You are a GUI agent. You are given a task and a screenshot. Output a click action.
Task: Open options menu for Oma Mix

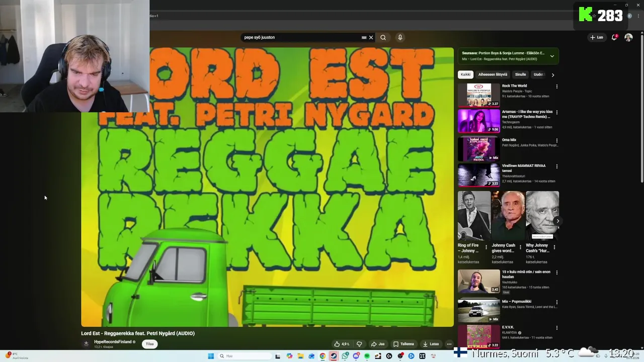(556, 140)
